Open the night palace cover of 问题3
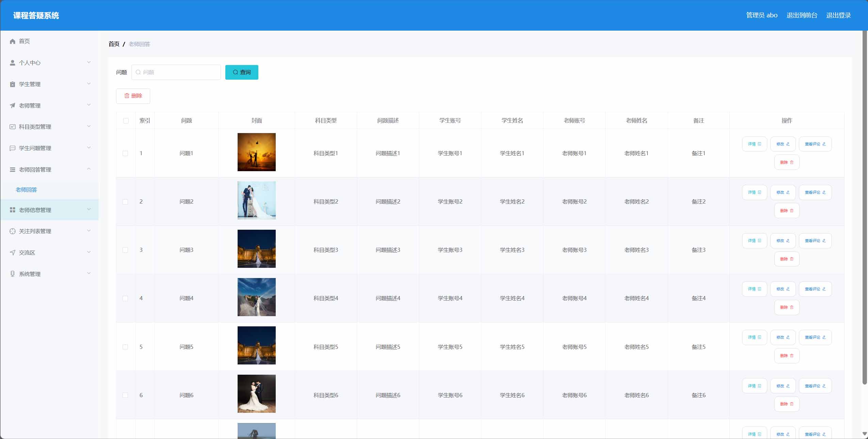The height and width of the screenshot is (439, 868). [257, 249]
